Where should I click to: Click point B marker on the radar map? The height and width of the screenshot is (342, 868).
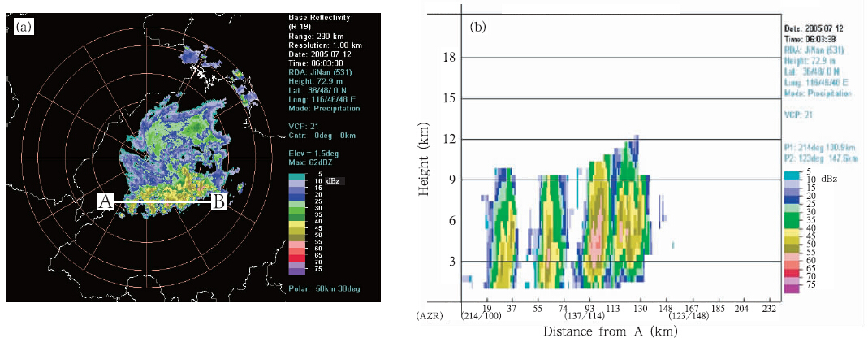(218, 203)
